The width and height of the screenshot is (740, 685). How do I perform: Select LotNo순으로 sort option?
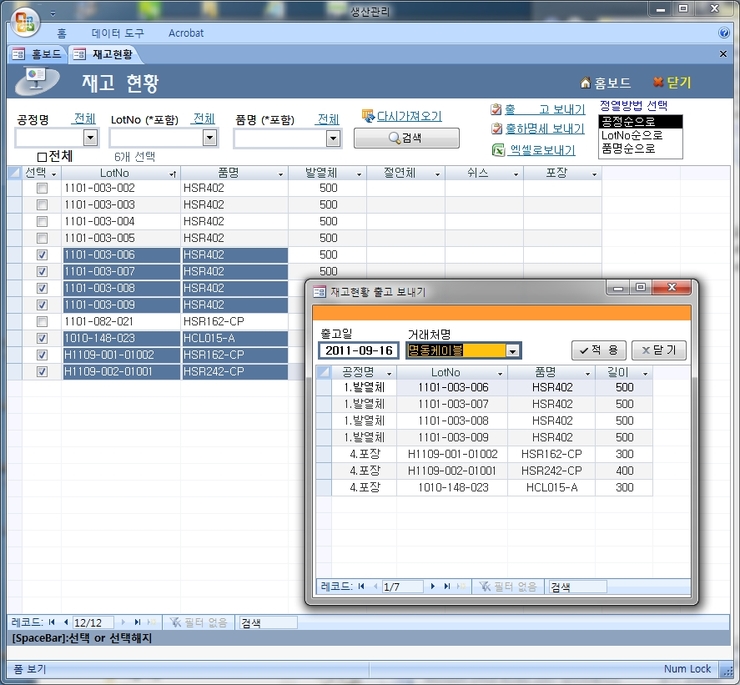click(640, 135)
